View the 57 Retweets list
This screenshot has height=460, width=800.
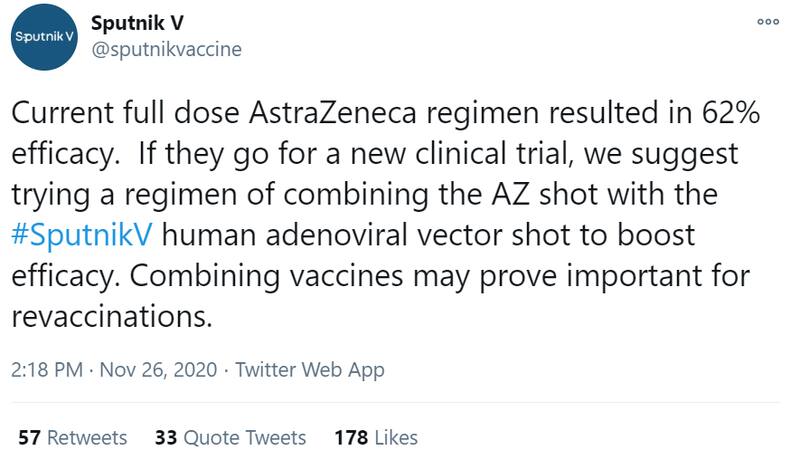(73, 437)
